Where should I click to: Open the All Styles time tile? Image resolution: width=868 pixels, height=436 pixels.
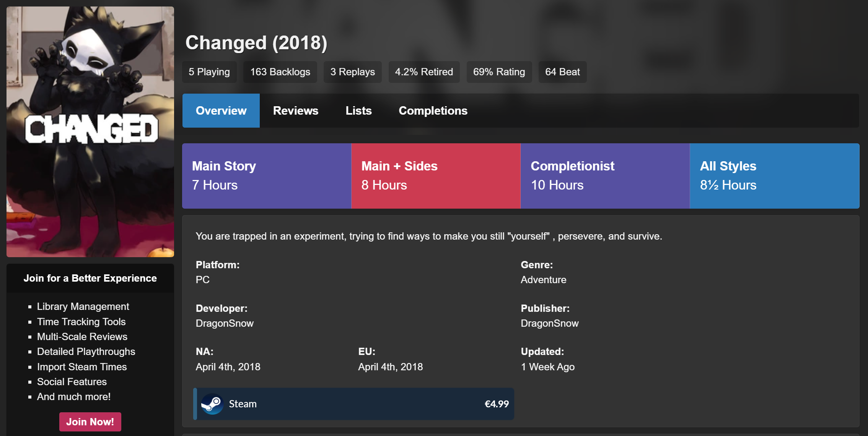[774, 176]
